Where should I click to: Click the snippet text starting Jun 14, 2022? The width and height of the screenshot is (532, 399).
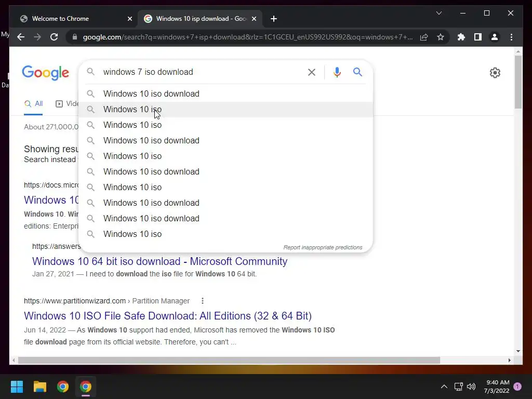pyautogui.click(x=179, y=336)
